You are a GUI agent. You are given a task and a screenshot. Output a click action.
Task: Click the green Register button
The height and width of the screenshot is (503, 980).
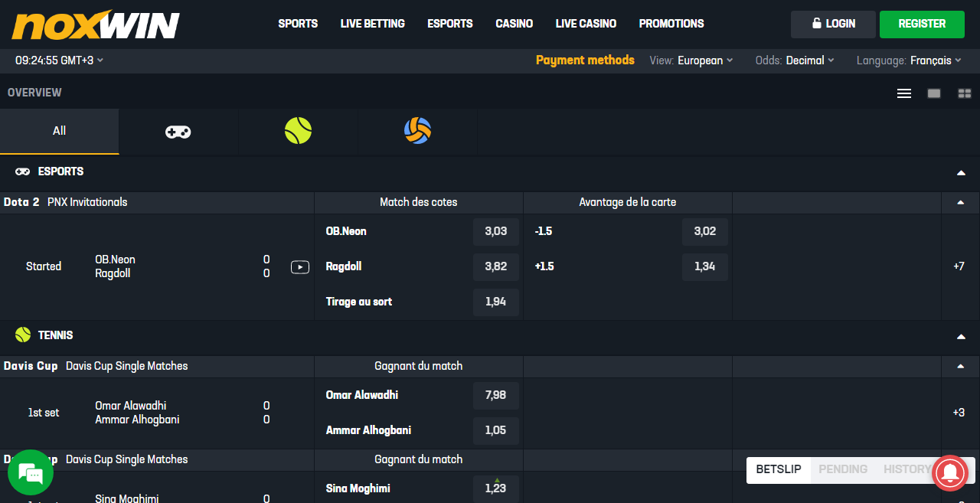tap(922, 24)
